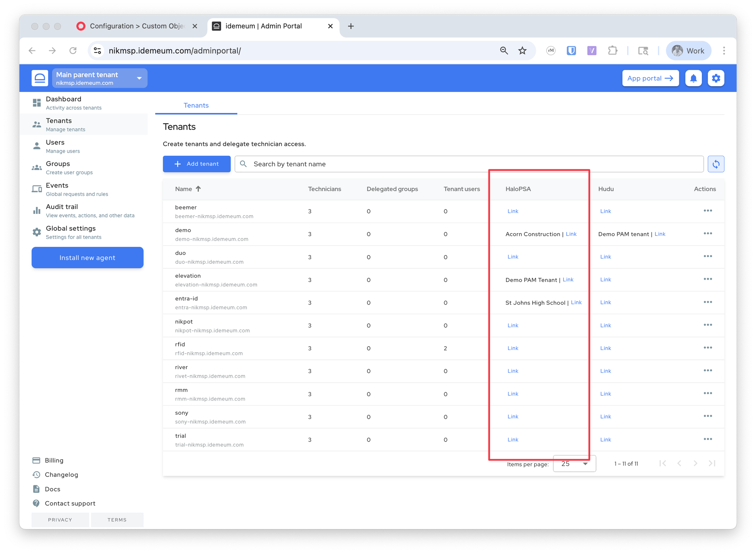Bookmark page with star icon
This screenshot has width=756, height=553.
522,51
